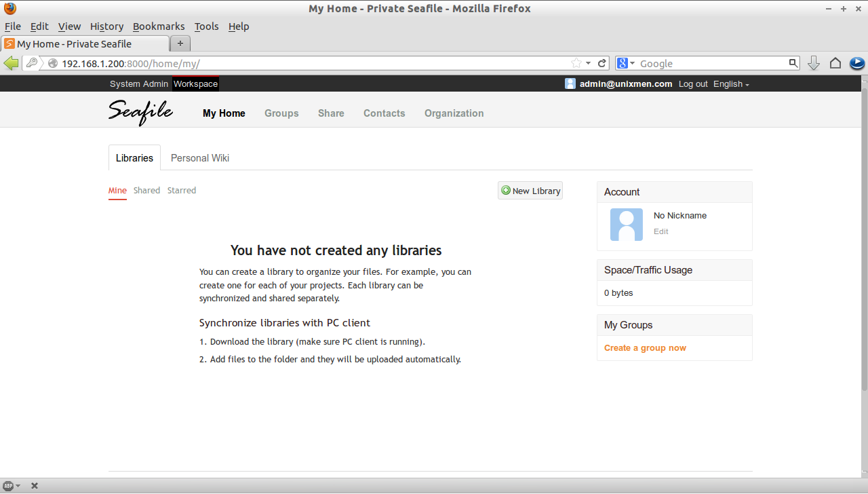Open the Tools menu
Image resolution: width=868 pixels, height=494 pixels.
pyautogui.click(x=206, y=26)
